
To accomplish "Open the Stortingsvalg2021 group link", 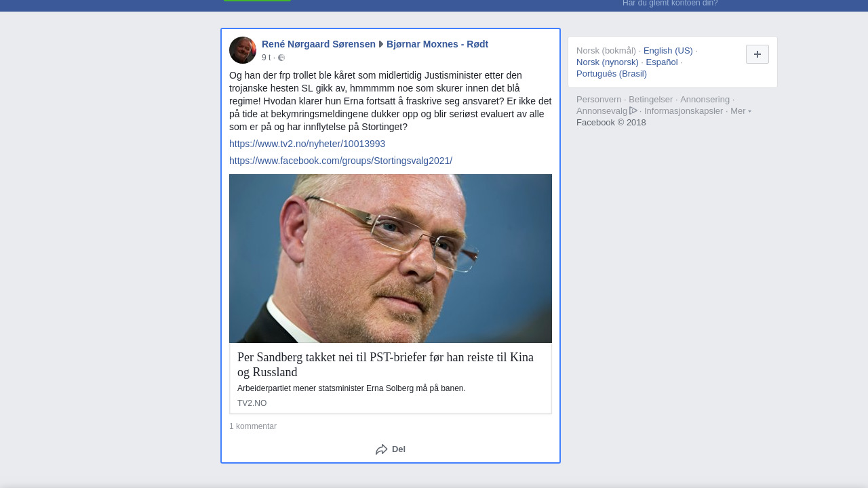I will [340, 161].
